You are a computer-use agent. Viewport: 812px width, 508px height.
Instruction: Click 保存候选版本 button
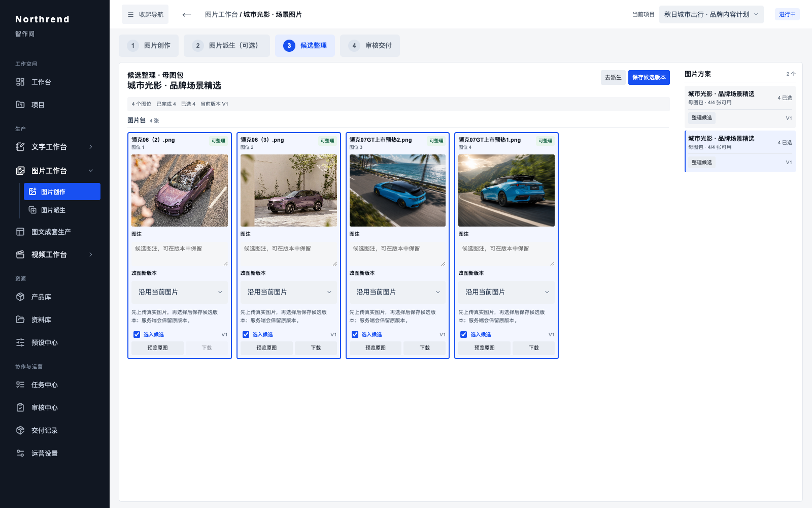coord(649,77)
